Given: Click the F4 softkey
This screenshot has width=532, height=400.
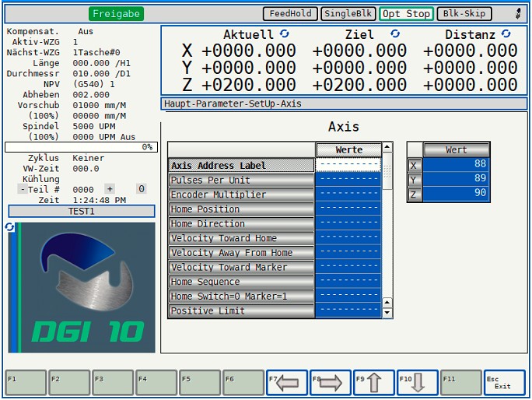Looking at the screenshot, I should (x=156, y=383).
